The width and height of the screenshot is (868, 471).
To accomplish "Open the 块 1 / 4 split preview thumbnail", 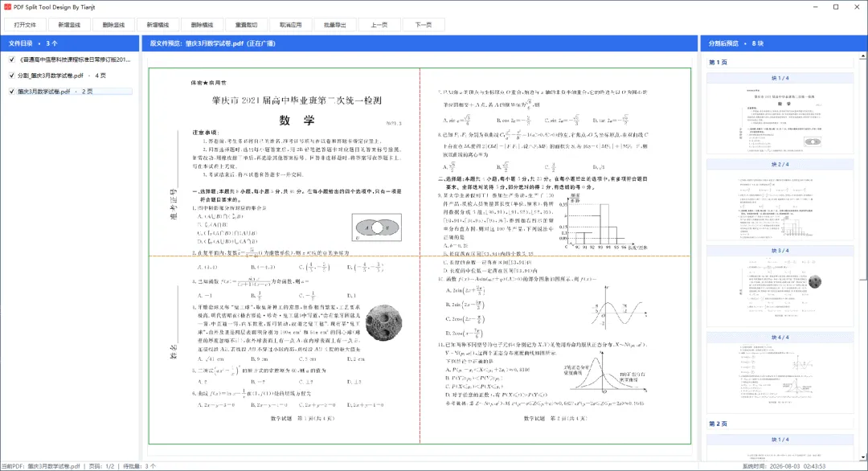I will click(x=780, y=117).
